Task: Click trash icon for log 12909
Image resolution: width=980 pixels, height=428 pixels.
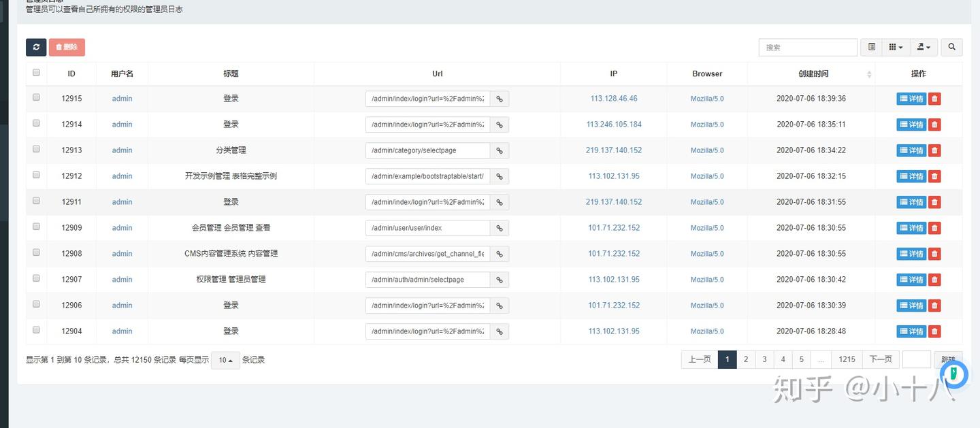Action: [x=934, y=228]
